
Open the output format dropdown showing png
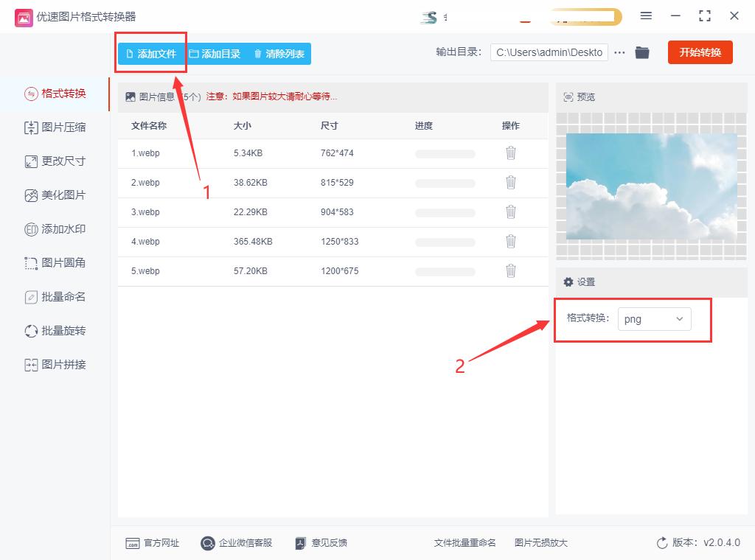tap(655, 318)
